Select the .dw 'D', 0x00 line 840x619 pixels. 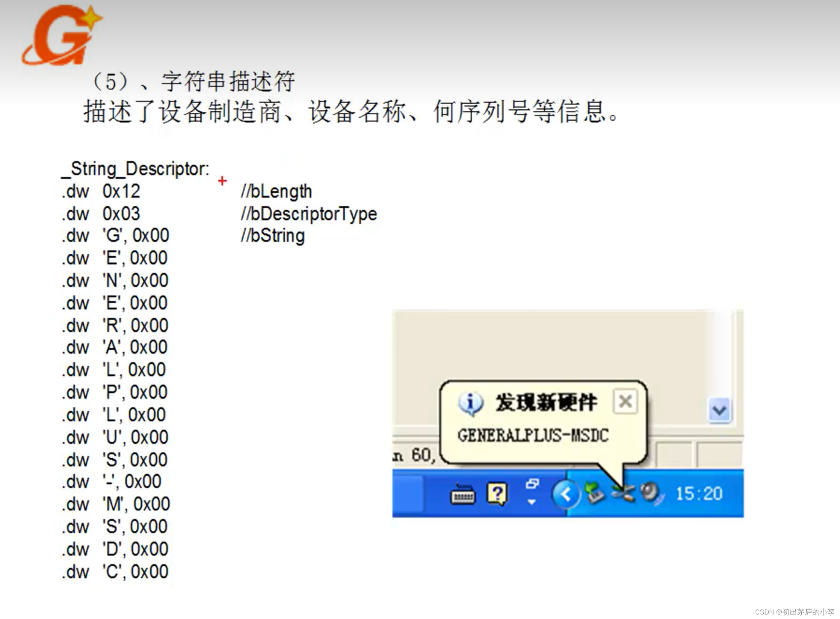point(115,549)
